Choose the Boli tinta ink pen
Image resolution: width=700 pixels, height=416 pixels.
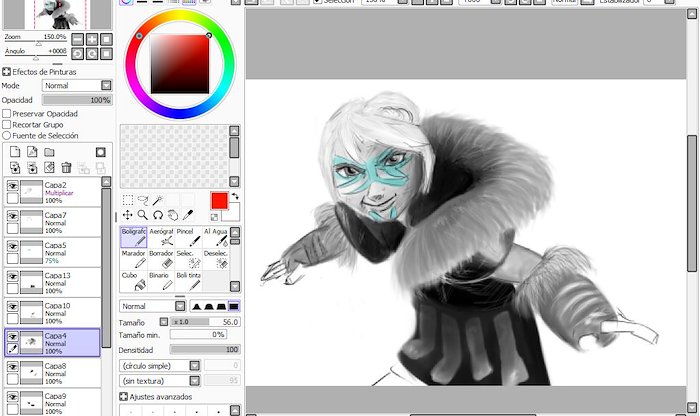(x=188, y=281)
